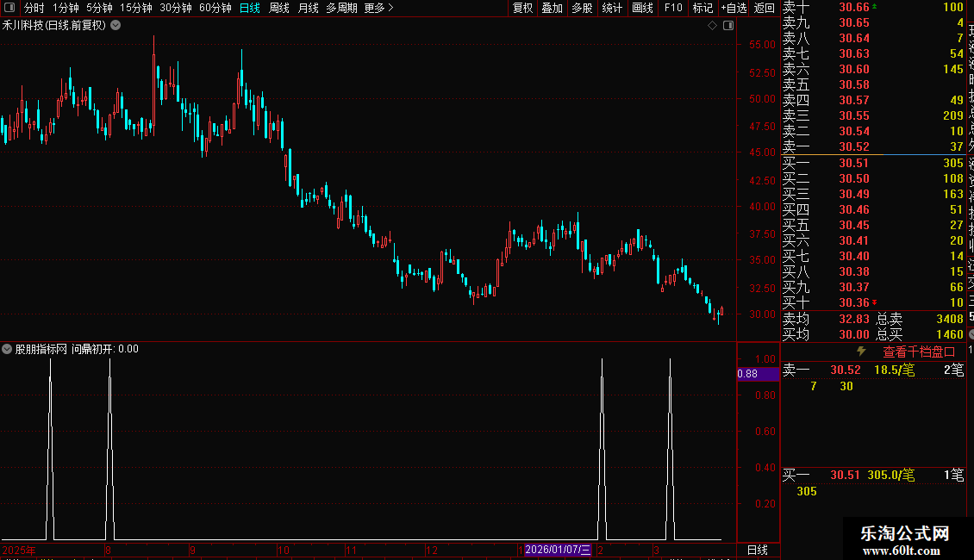
Task: Open indicator dropdown before 股朋指标网
Action: click(7, 349)
